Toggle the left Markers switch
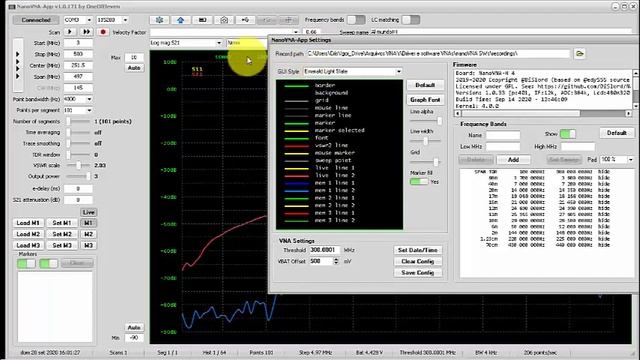 pos(26,264)
